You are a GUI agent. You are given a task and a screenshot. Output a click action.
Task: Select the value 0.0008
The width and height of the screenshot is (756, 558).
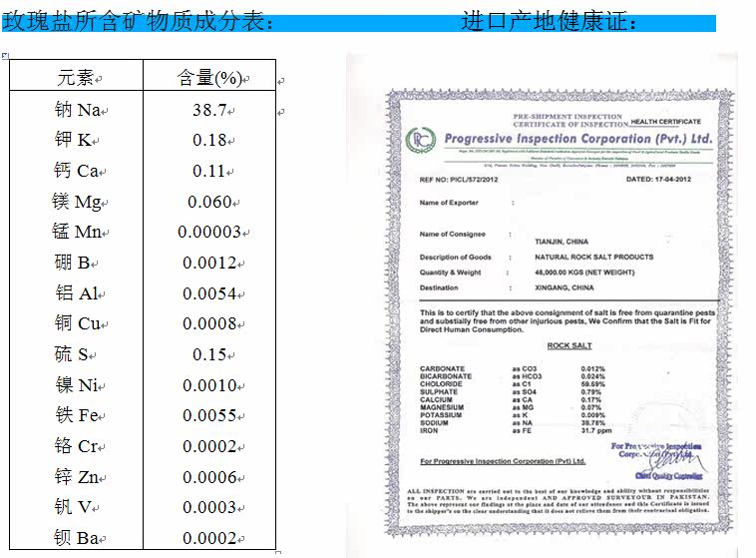tap(209, 323)
